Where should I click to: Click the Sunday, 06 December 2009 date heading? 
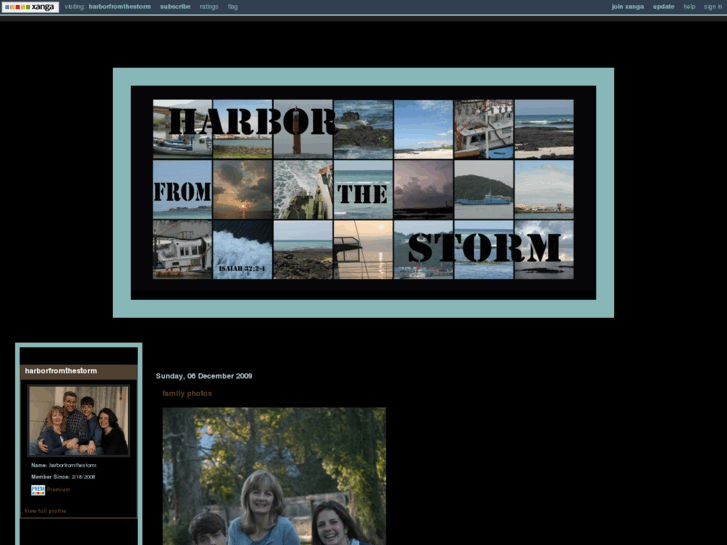tap(204, 376)
